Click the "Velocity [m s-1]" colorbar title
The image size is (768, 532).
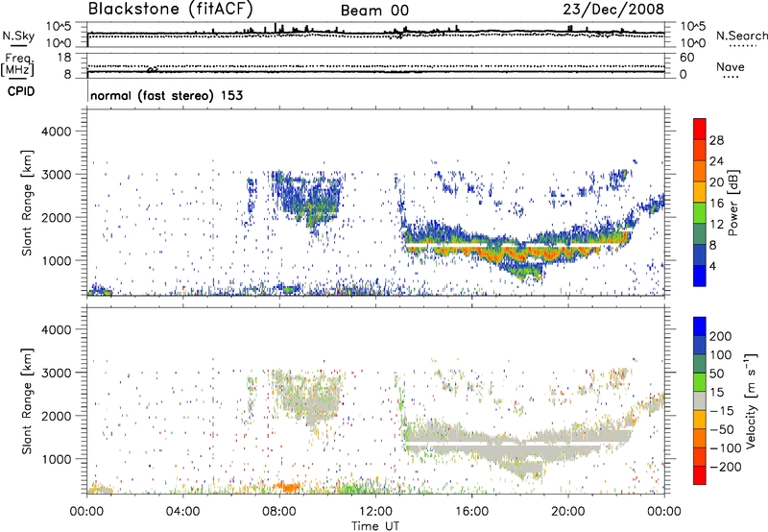751,400
